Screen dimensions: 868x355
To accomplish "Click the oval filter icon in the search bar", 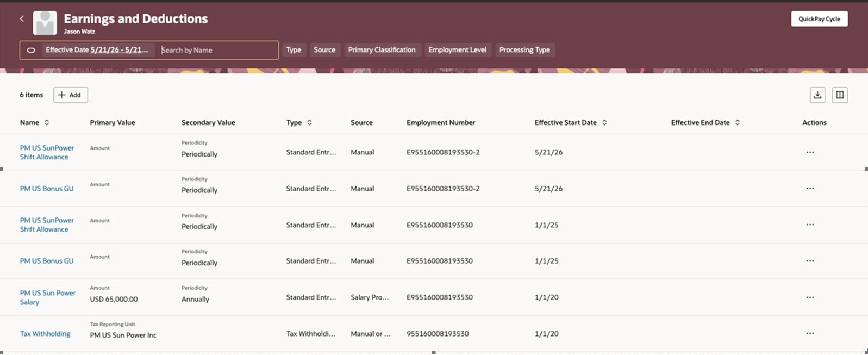I will [31, 50].
